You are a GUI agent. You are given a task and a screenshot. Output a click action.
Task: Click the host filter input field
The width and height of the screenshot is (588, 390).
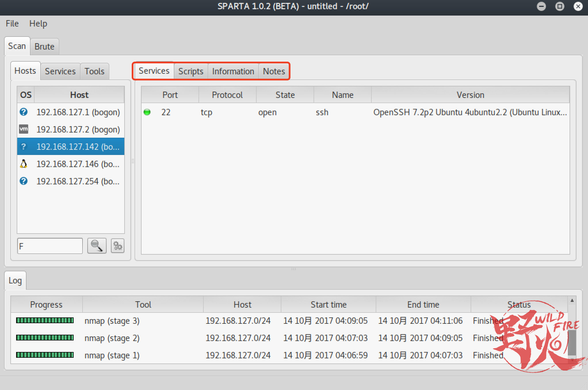(x=50, y=246)
